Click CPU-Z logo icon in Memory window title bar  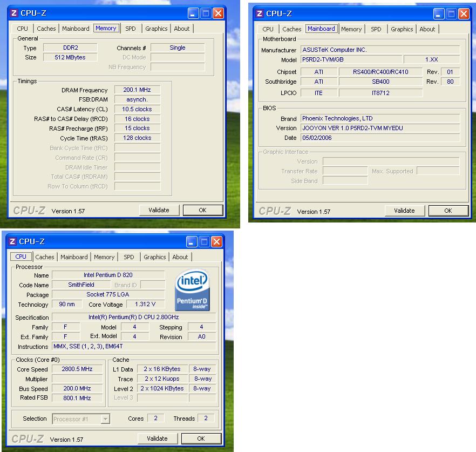(x=14, y=13)
